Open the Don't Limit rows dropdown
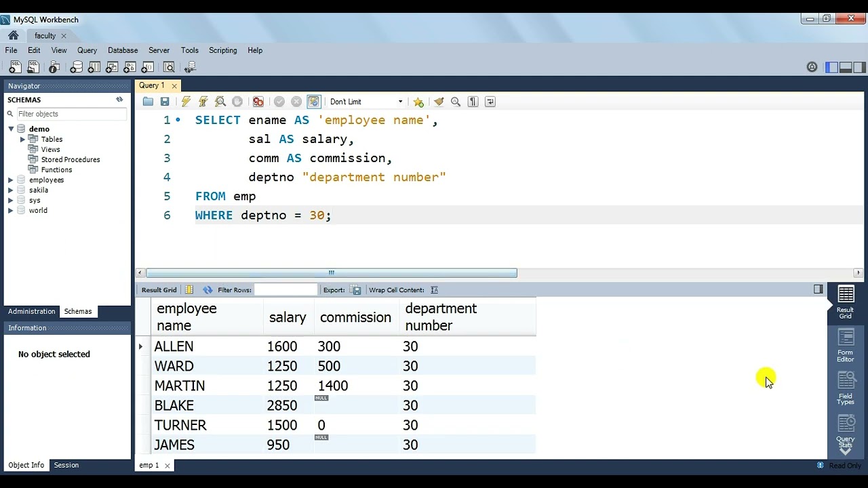This screenshot has width=868, height=488. [366, 102]
